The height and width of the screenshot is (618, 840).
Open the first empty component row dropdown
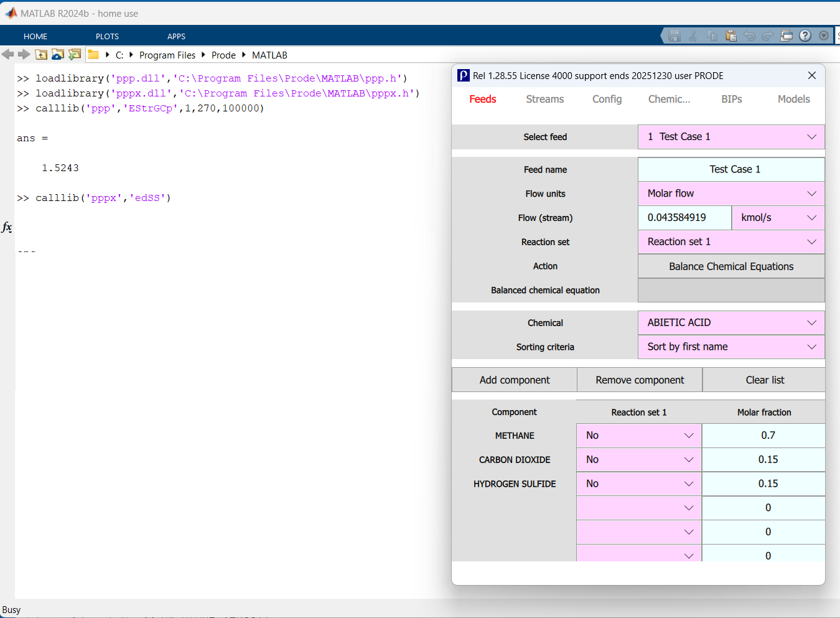pos(639,508)
